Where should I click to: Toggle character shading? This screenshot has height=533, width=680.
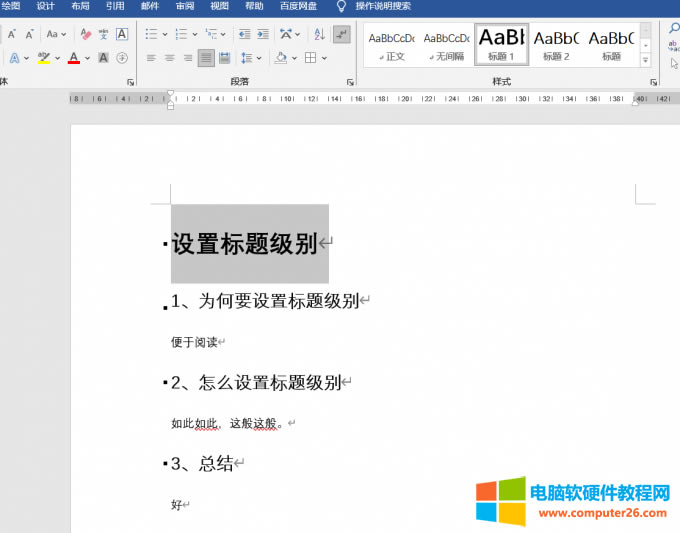(103, 58)
